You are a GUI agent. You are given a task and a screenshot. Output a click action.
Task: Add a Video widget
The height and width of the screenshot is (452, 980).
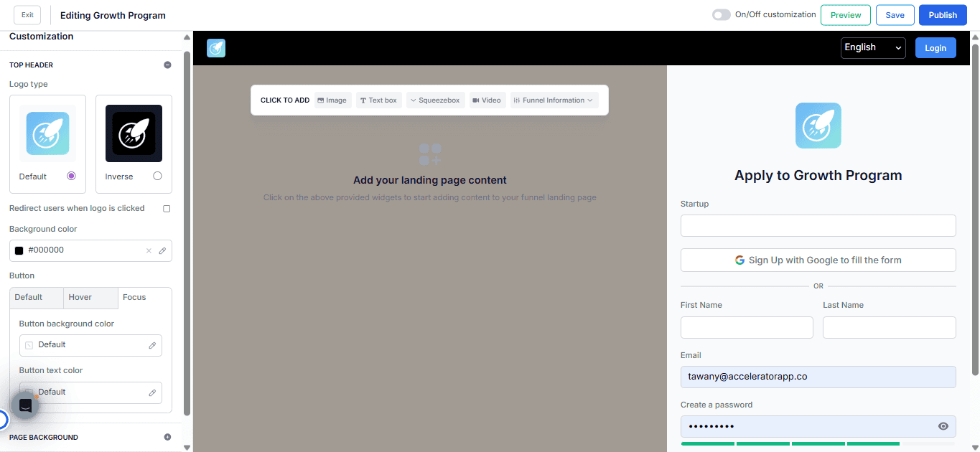click(x=487, y=100)
